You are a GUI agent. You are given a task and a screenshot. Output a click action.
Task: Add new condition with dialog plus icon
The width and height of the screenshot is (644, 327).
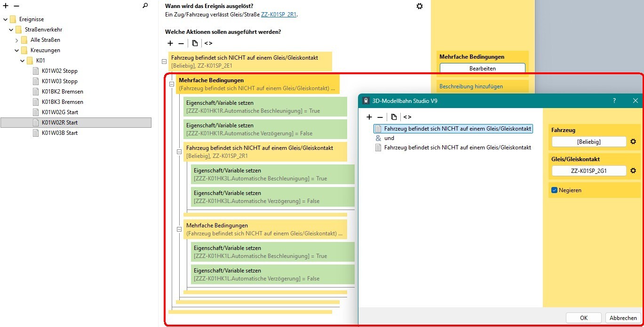(369, 117)
